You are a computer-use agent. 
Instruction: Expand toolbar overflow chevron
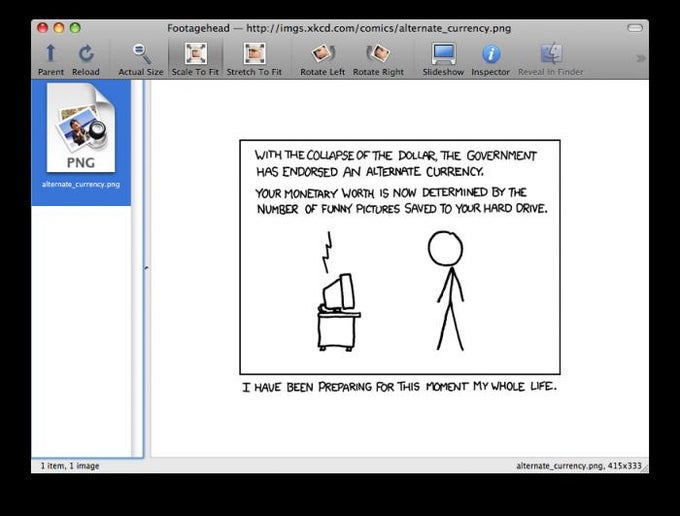pos(641,58)
